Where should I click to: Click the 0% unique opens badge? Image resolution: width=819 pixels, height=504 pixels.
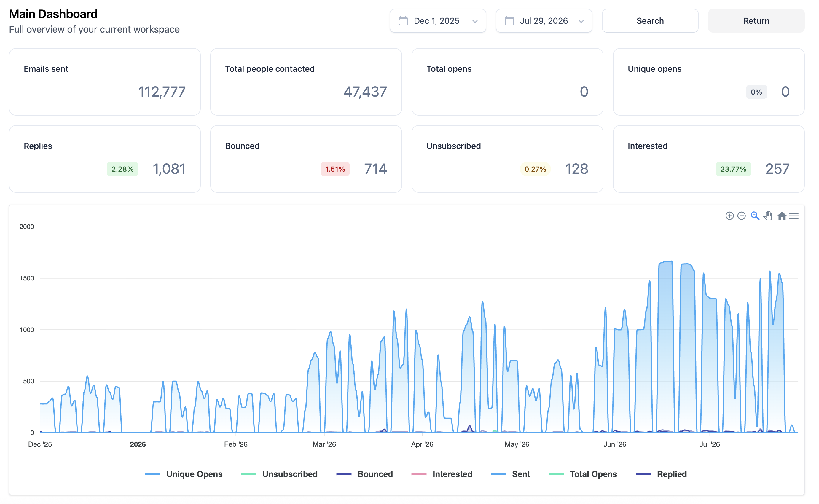(x=756, y=92)
